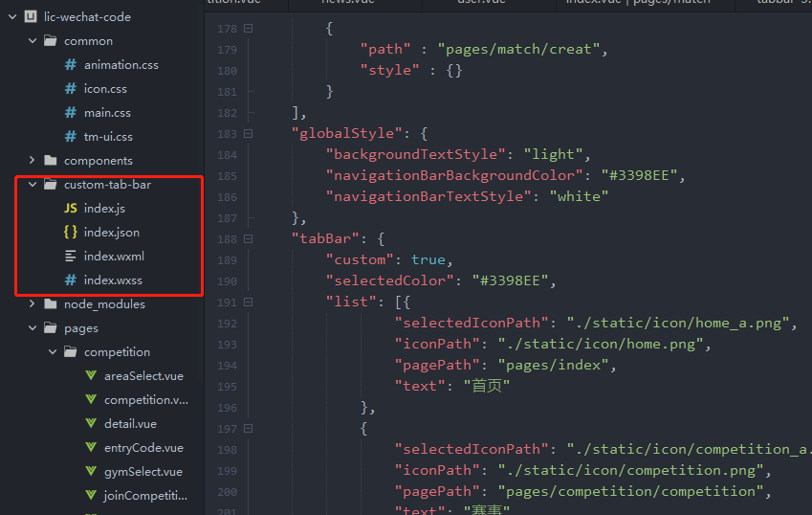This screenshot has width=812, height=515.
Task: Open main.css file
Action: (x=107, y=112)
